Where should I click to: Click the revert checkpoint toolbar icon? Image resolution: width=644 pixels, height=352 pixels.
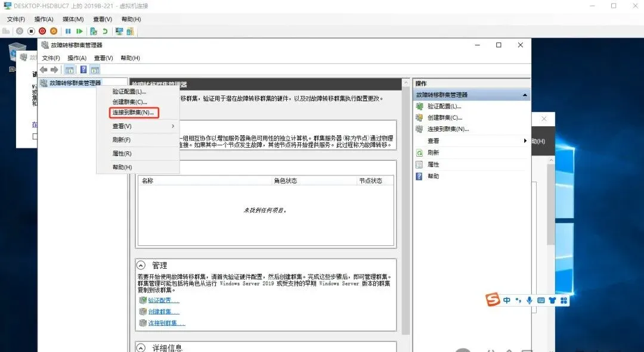(x=105, y=31)
